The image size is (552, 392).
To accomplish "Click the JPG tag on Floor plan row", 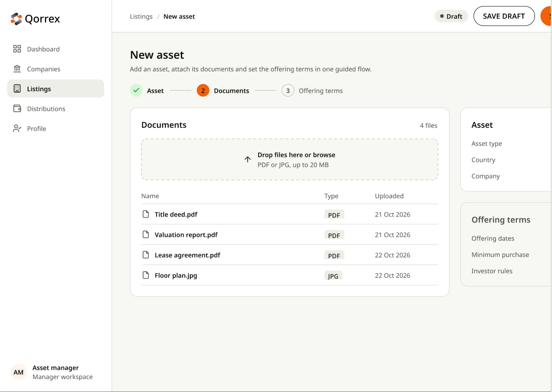I will [x=333, y=276].
